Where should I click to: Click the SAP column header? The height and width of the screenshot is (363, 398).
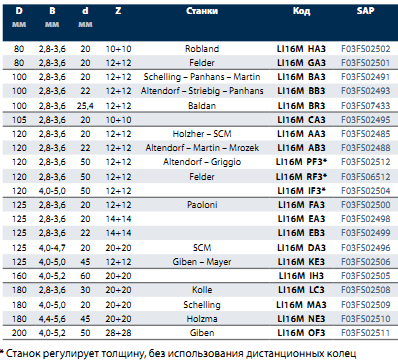pyautogui.click(x=365, y=11)
